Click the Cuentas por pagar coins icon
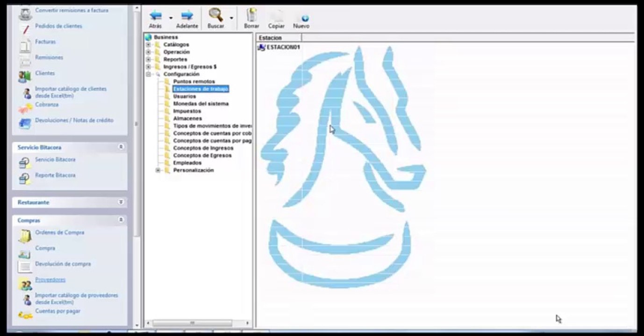 (25, 315)
